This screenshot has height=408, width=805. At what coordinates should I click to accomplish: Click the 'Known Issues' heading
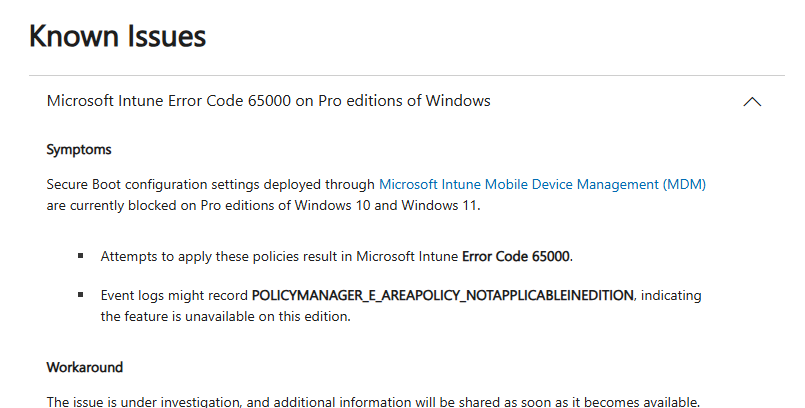(117, 37)
